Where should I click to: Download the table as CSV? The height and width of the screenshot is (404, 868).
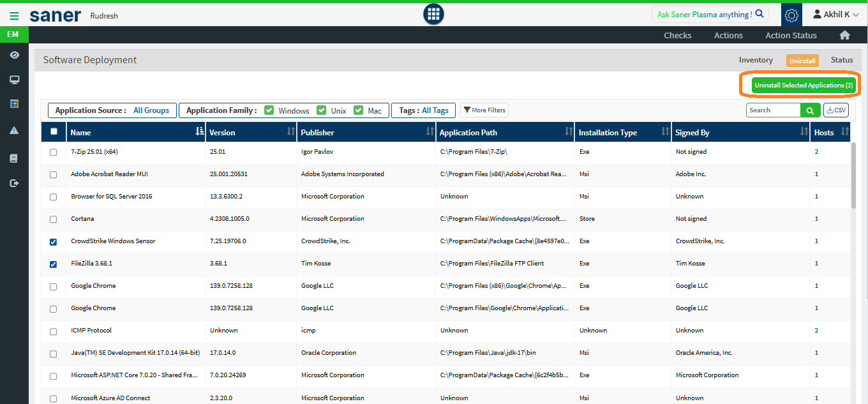click(x=836, y=110)
